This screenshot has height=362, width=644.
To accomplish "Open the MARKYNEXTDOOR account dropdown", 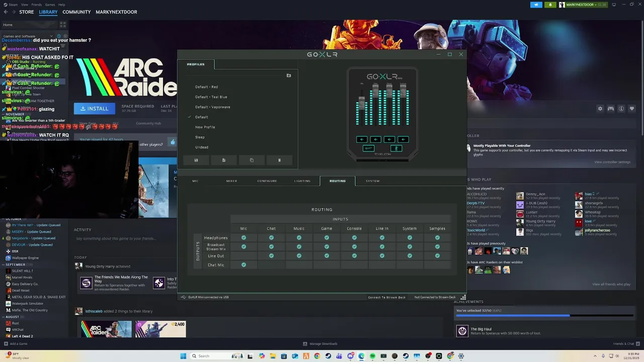I will (583, 5).
